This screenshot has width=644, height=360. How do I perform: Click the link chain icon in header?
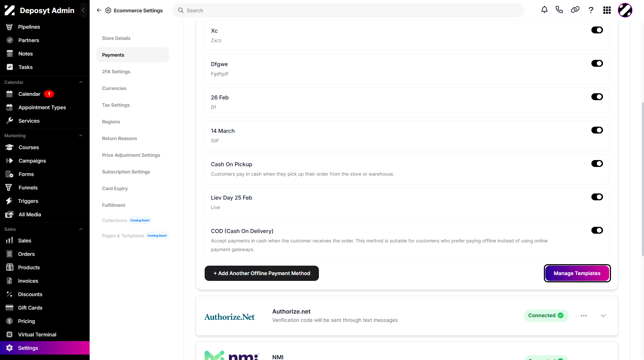tap(575, 10)
